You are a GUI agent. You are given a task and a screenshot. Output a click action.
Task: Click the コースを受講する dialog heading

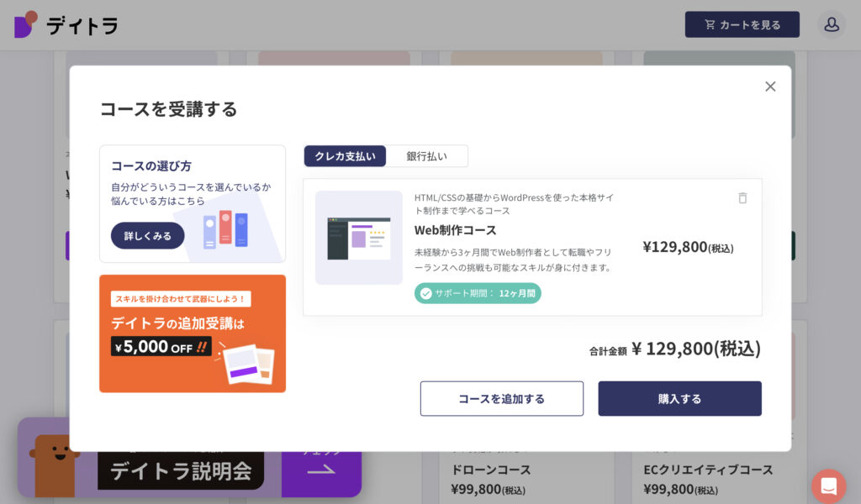click(x=168, y=109)
